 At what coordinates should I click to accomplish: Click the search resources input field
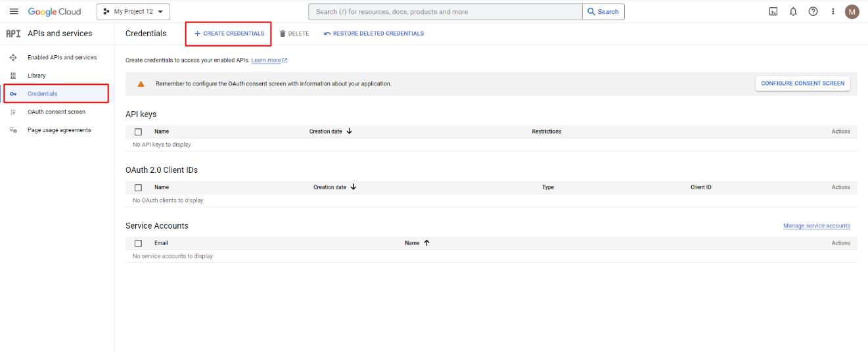(x=445, y=12)
